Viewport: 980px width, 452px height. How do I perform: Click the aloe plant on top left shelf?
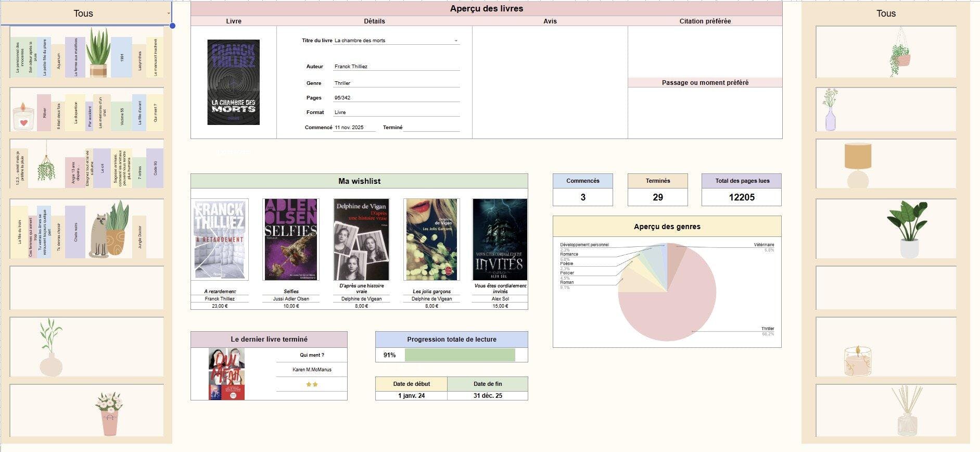98,53
